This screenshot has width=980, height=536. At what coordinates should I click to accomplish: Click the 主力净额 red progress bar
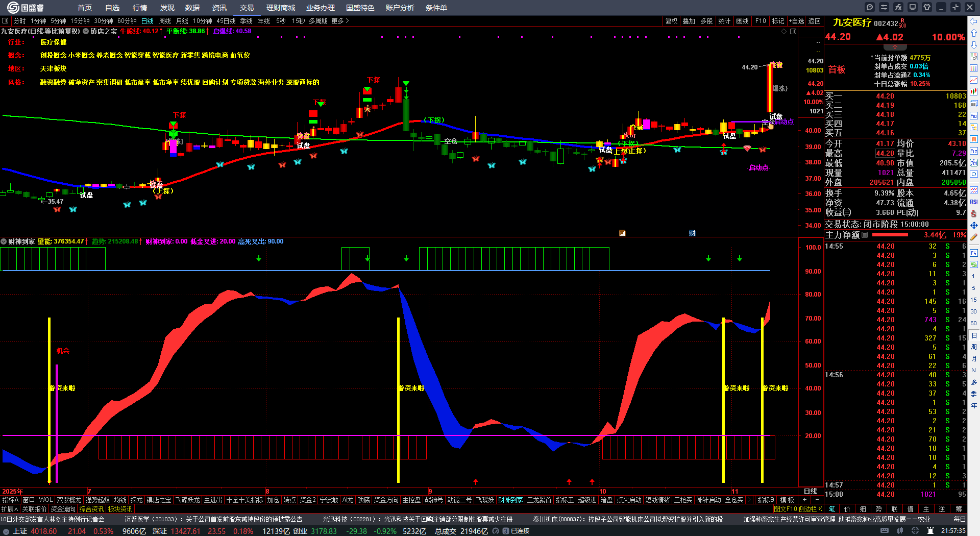890,235
